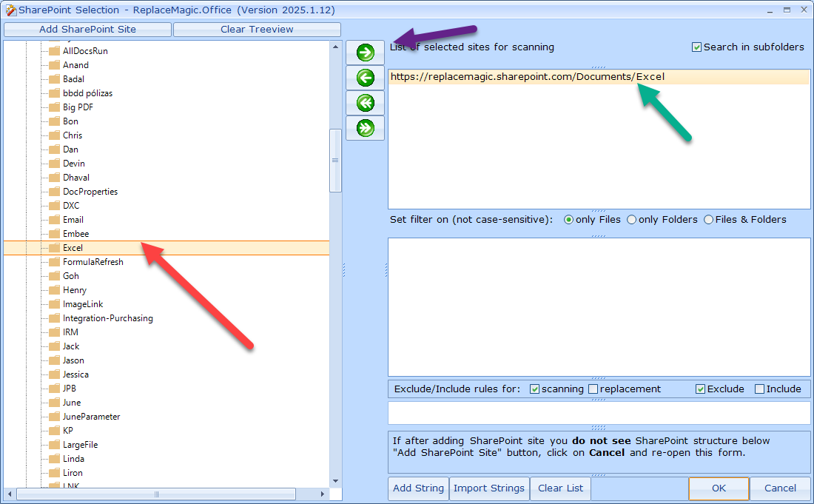Image resolution: width=814 pixels, height=504 pixels.
Task: Click the folder icon beside ImageLink
Action: tap(54, 304)
